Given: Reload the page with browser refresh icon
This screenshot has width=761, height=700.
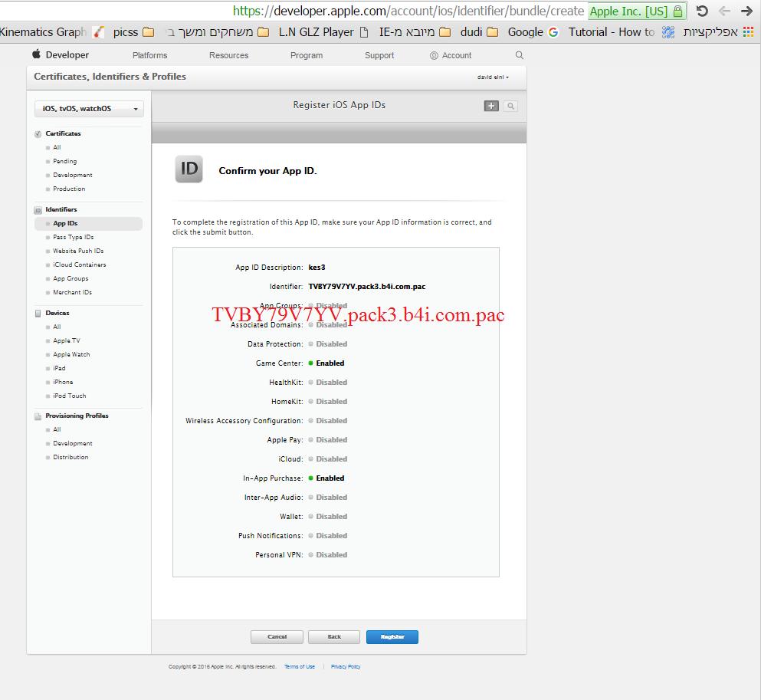Looking at the screenshot, I should 702,11.
